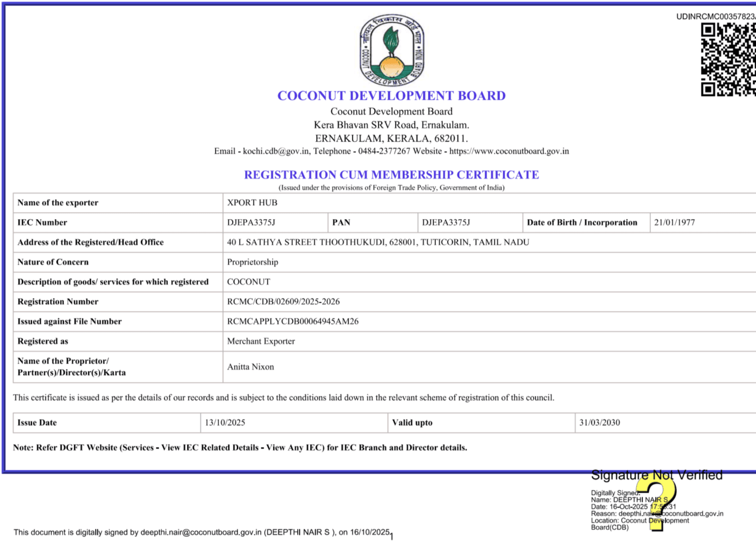Click the Registration Cum Membership Certificate heading
Viewport: 756px width, 548px height.
pos(391,175)
